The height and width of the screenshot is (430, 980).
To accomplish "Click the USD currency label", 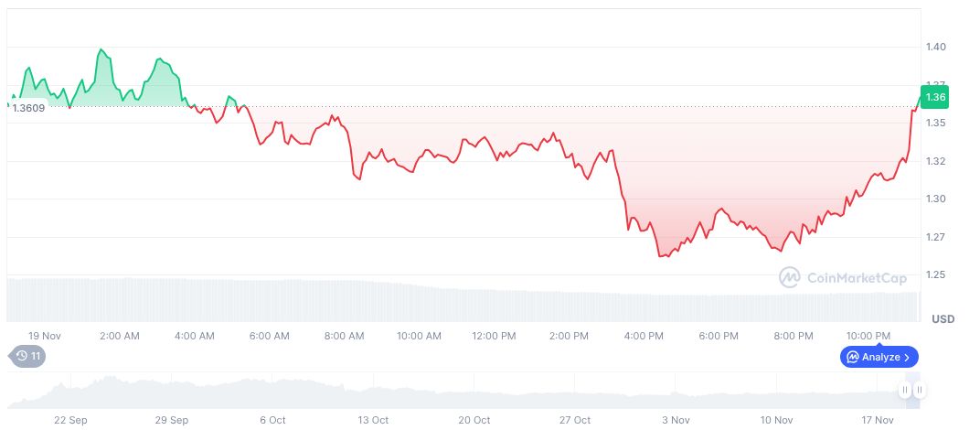I will tap(943, 319).
